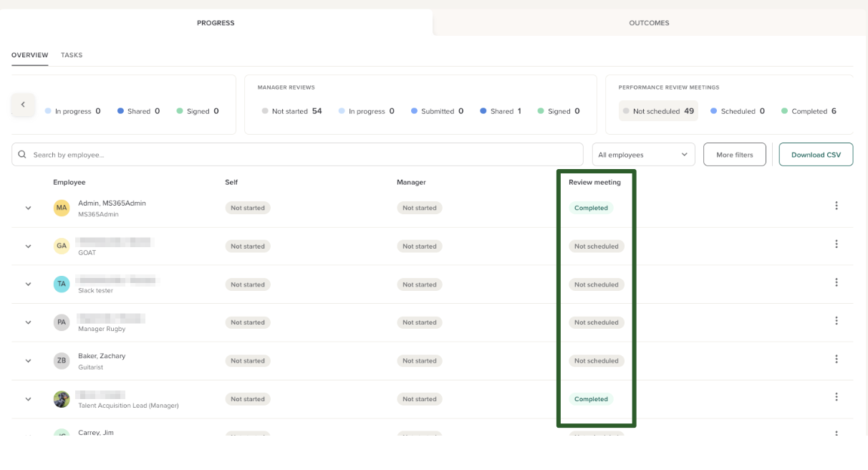The image size is (868, 470).
Task: Expand the Admin, MS365Admin row
Action: (29, 208)
